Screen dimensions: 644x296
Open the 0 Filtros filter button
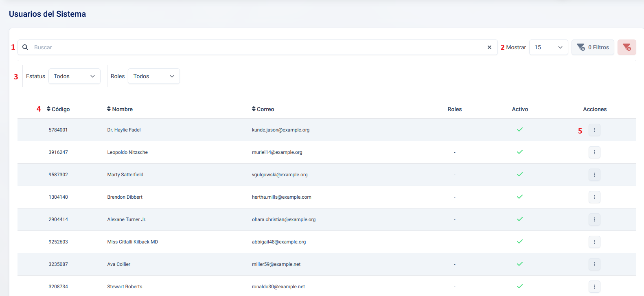pyautogui.click(x=593, y=47)
